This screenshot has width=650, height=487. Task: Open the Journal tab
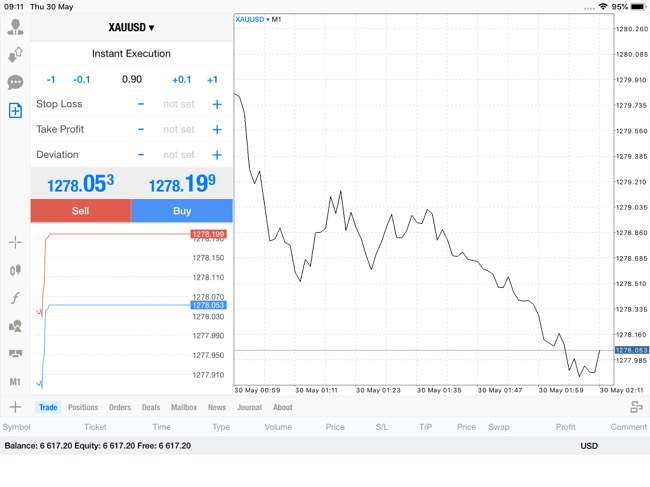249,407
